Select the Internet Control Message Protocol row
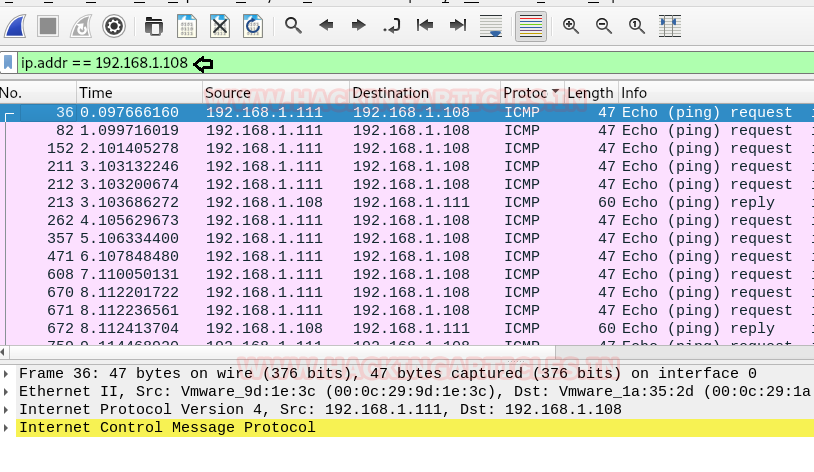814x472 pixels. click(414, 428)
